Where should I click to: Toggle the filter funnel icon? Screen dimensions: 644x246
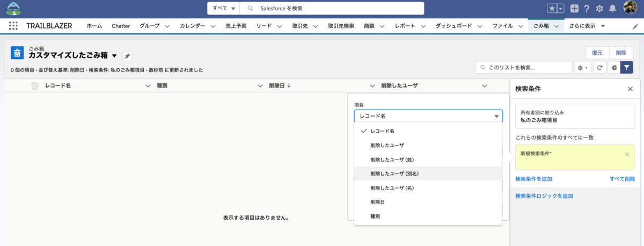pos(627,67)
